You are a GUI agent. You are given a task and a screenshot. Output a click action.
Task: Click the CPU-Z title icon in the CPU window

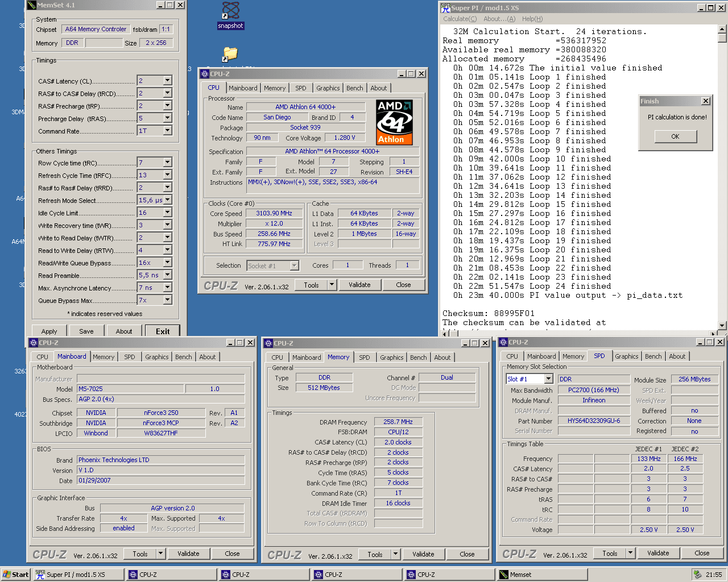205,74
